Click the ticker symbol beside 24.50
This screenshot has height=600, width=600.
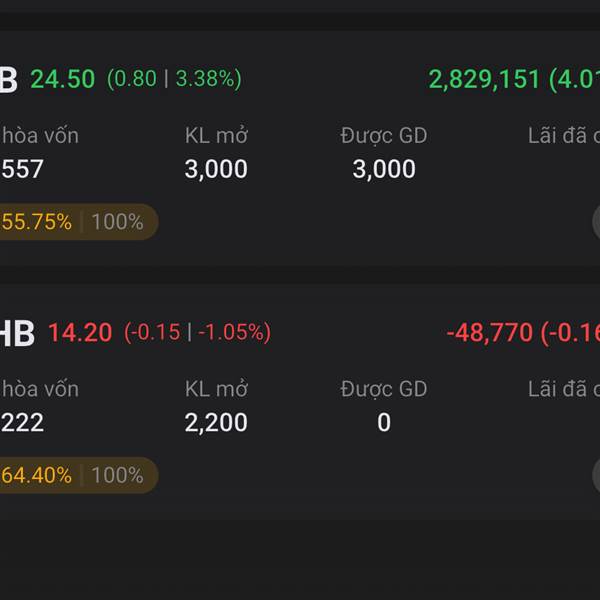click(8, 80)
